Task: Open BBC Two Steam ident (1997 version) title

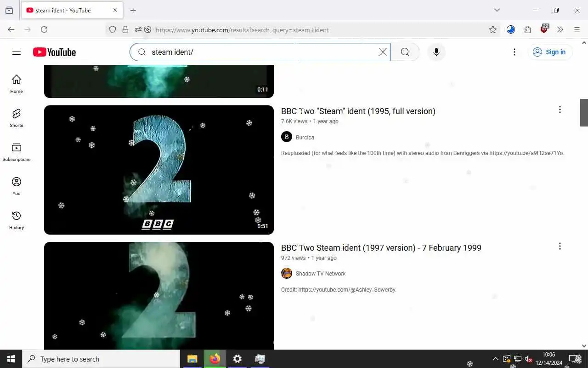Action: (381, 247)
